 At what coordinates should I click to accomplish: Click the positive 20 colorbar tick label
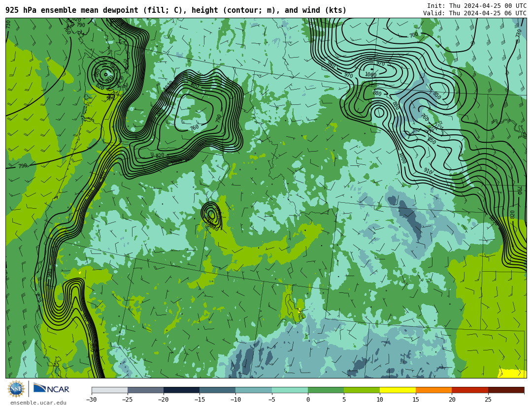coord(452,400)
